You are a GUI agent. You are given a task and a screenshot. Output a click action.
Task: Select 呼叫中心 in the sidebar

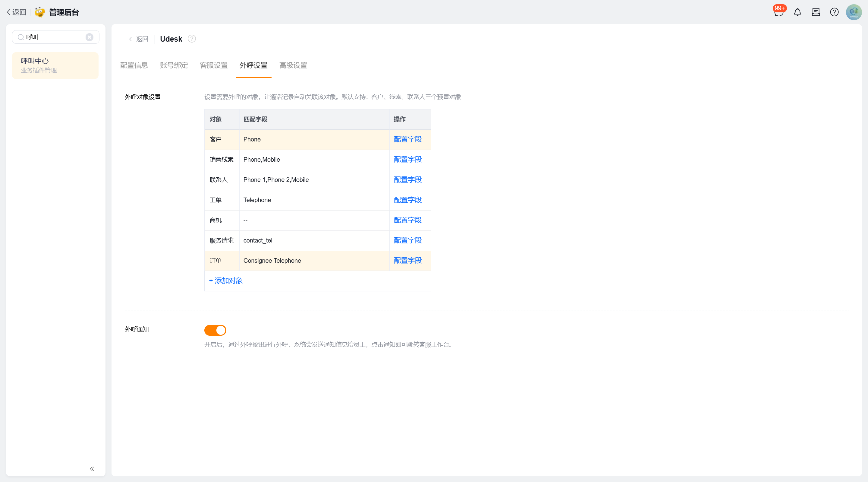pyautogui.click(x=55, y=65)
